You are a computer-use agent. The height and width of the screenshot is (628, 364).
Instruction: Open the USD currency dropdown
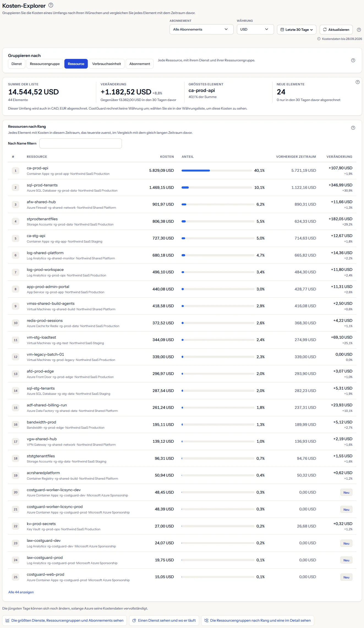point(255,29)
